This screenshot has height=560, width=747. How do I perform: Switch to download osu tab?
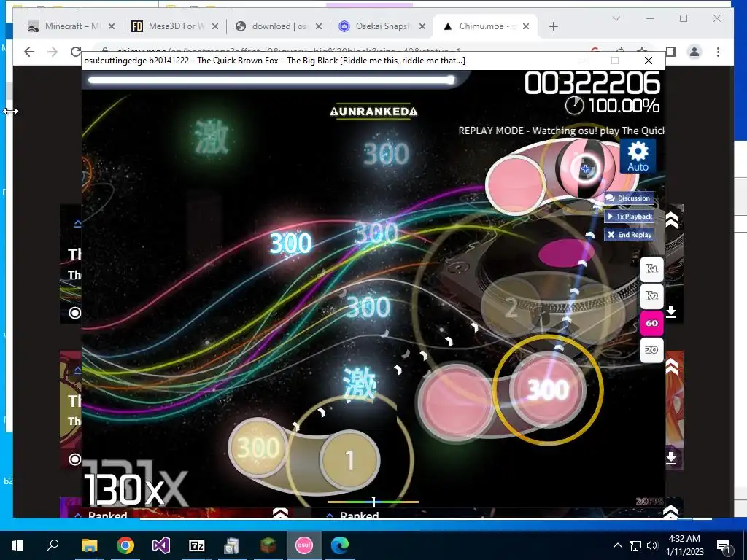pos(279,26)
